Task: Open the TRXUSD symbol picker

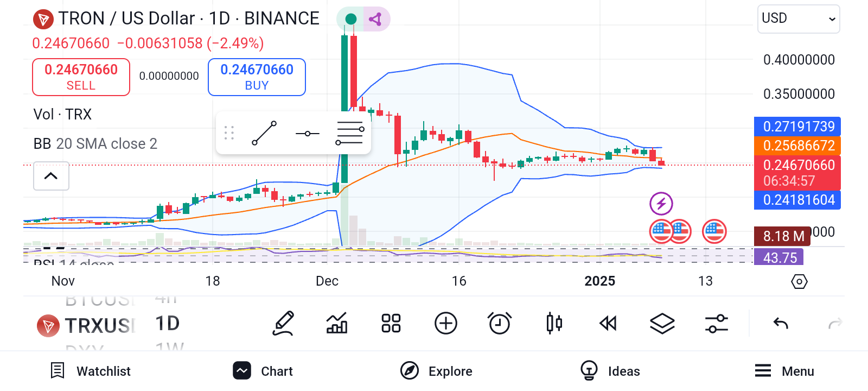Action: coord(85,326)
